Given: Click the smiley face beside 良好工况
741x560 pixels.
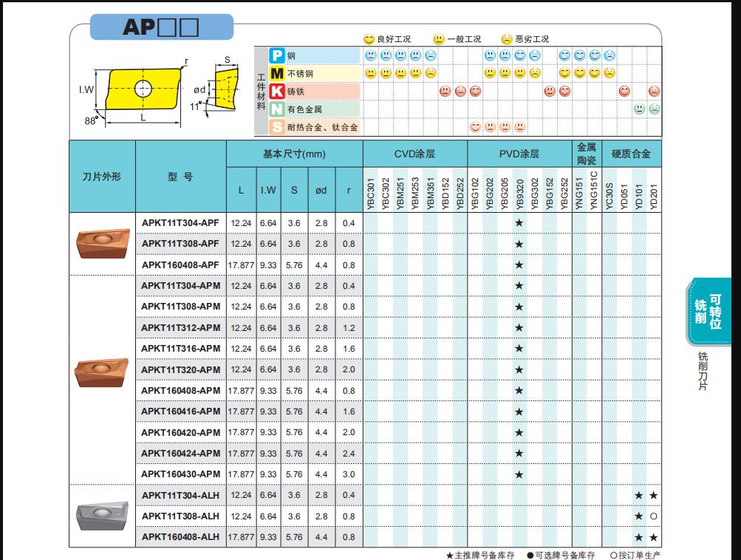Looking at the screenshot, I should (369, 39).
